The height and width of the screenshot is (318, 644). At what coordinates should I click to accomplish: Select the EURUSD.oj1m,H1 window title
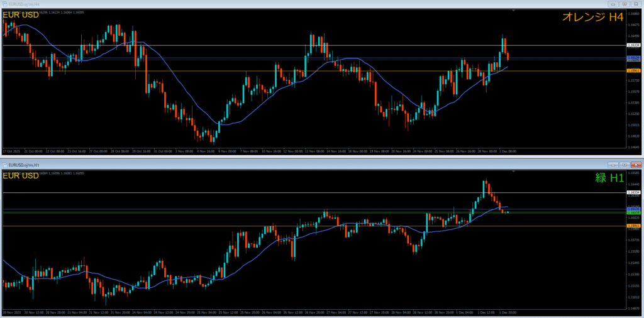pyautogui.click(x=23, y=165)
